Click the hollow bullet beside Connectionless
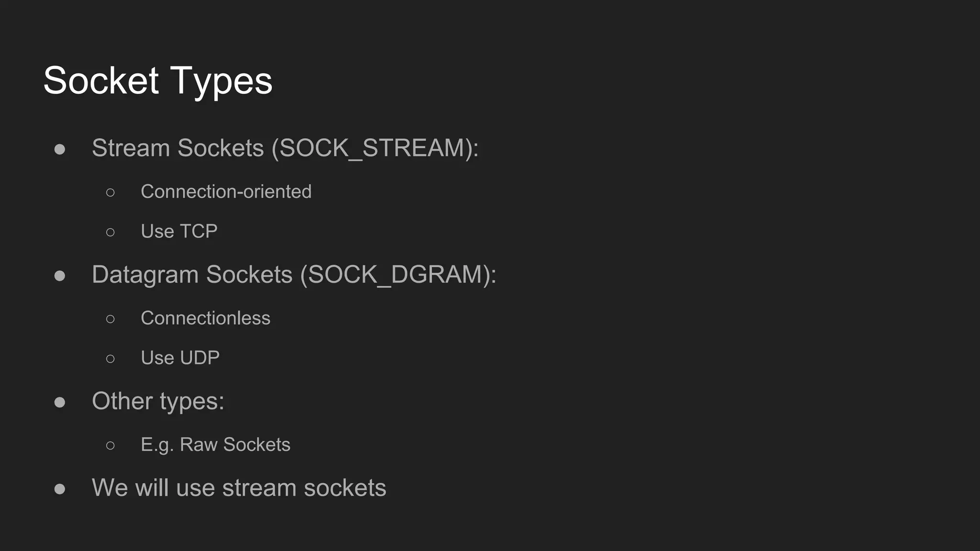The height and width of the screenshot is (551, 980). [111, 319]
